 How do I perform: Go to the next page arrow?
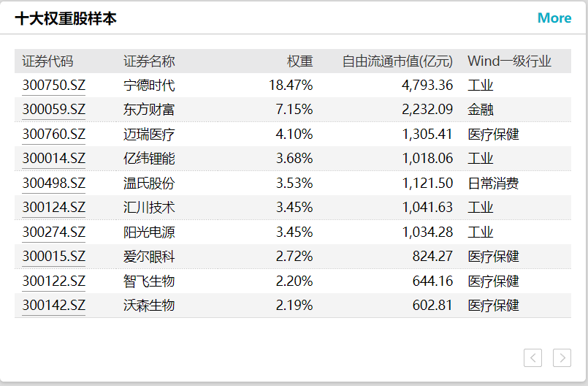point(562,357)
